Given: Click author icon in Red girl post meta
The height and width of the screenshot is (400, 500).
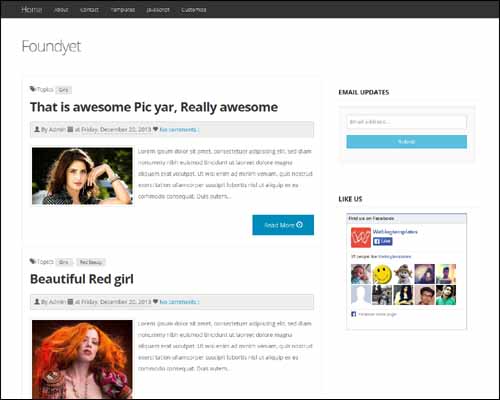Looking at the screenshot, I should (x=37, y=302).
